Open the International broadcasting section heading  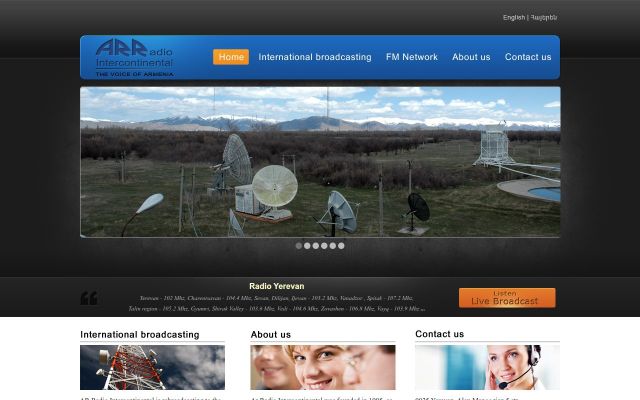tap(140, 335)
